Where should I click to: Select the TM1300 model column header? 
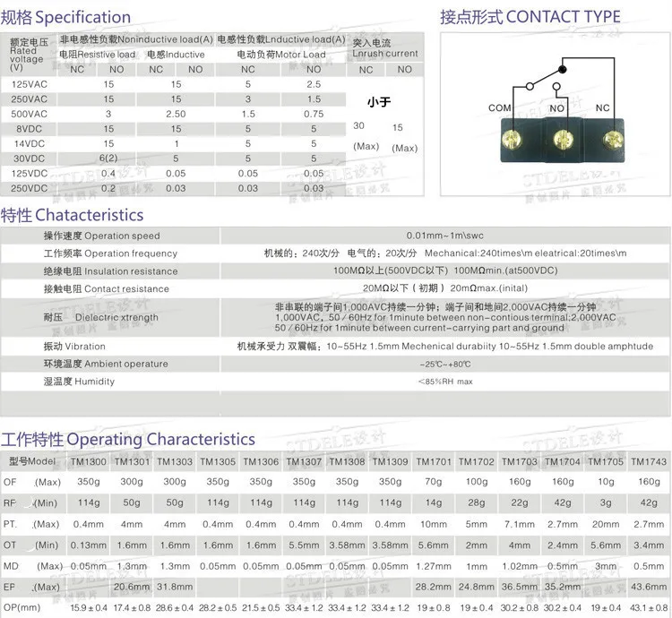[89, 461]
